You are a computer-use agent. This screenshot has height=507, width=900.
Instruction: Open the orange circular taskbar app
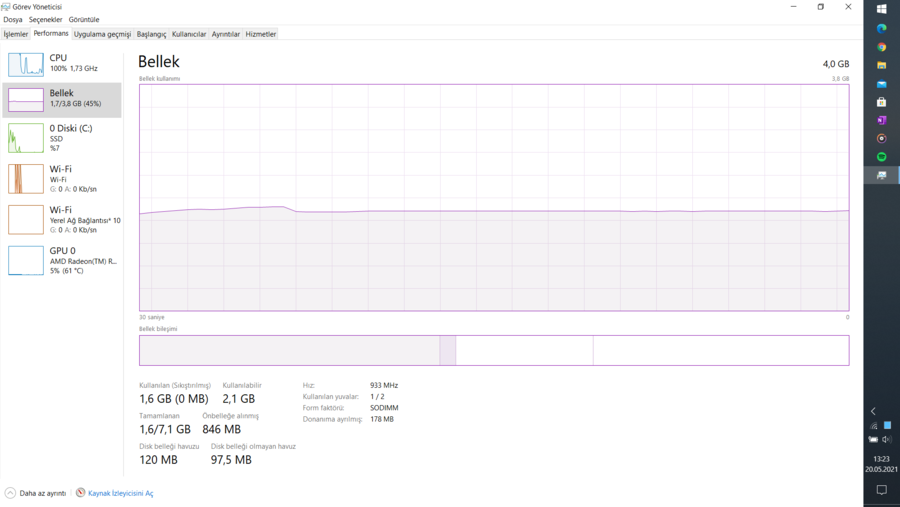pos(882,138)
